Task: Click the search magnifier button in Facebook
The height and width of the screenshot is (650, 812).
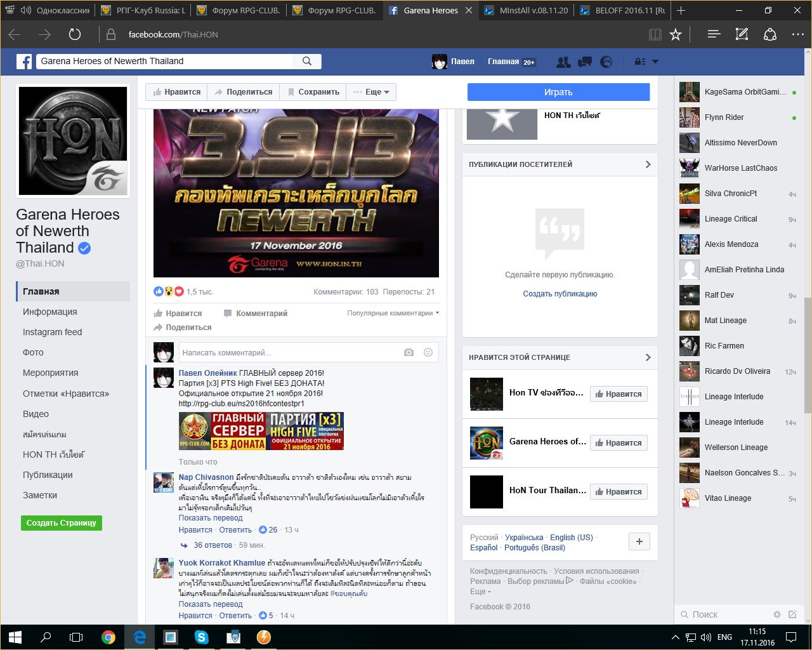Action: pyautogui.click(x=307, y=61)
